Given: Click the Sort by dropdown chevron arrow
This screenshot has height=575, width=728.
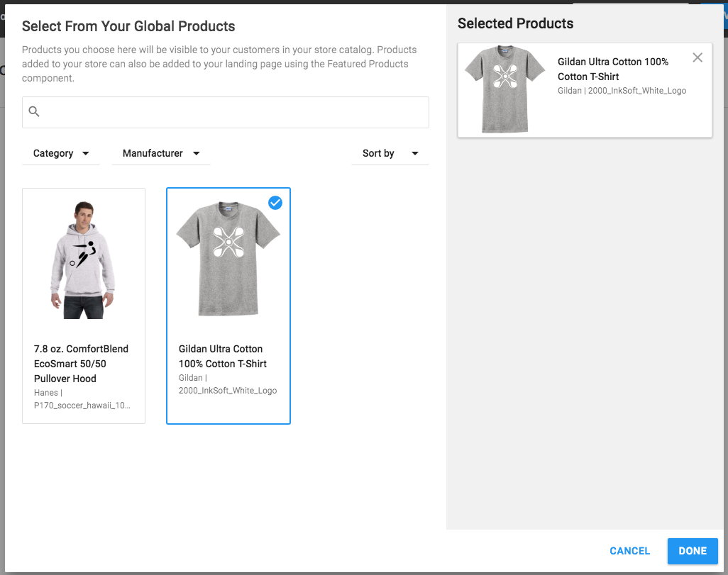Looking at the screenshot, I should [414, 153].
